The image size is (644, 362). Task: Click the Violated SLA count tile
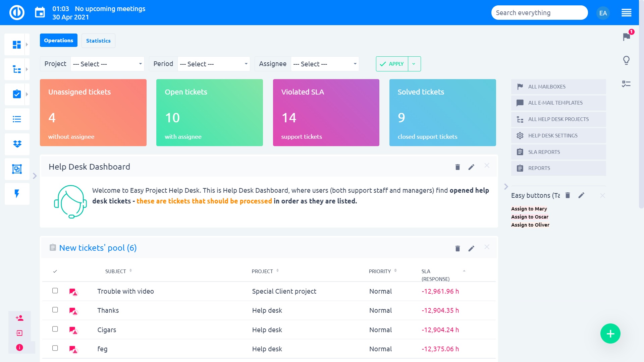coord(326,112)
